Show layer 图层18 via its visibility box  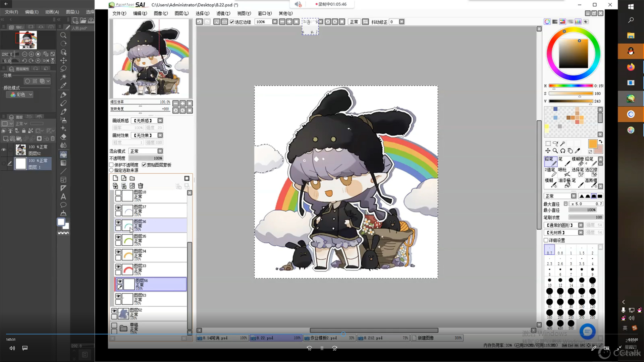(118, 193)
